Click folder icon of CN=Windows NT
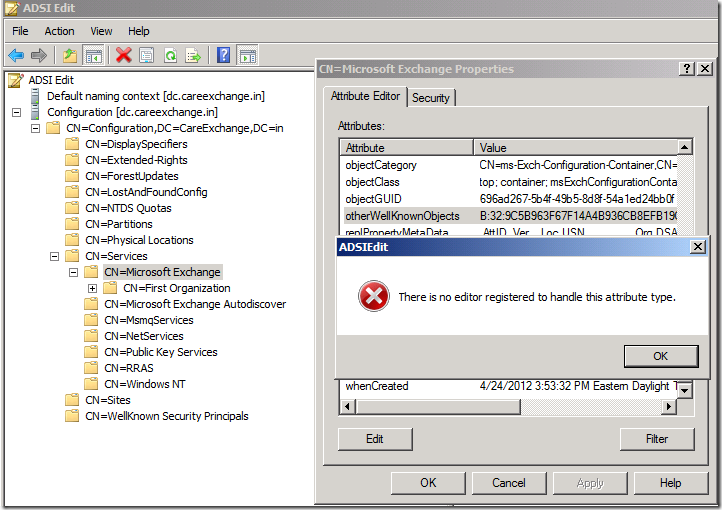 91,384
